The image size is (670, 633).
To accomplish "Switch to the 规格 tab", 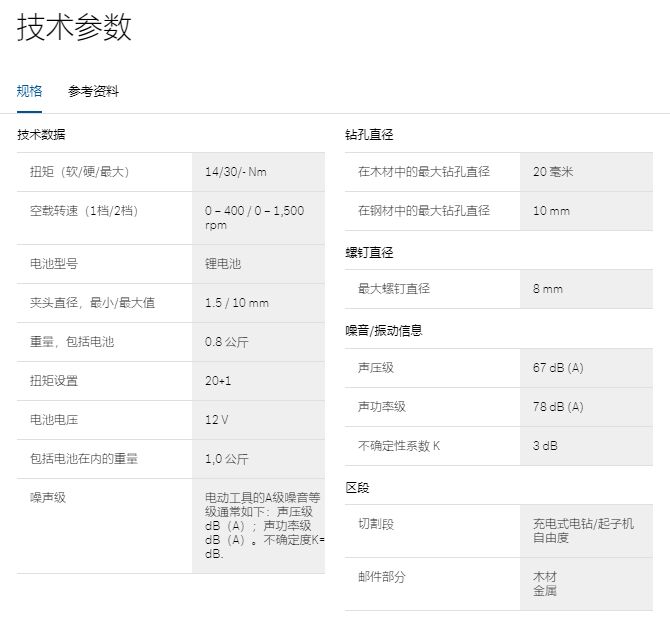I will (x=30, y=91).
